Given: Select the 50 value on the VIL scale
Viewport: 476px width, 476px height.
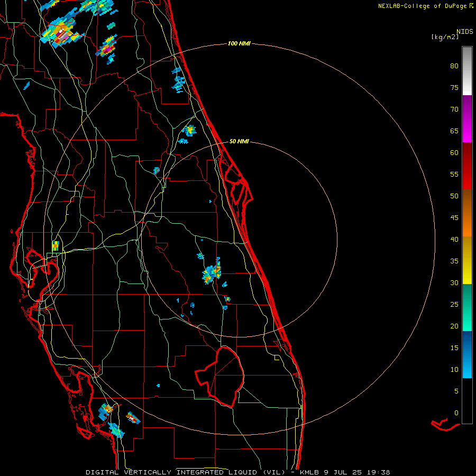Looking at the screenshot, I should coord(454,196).
